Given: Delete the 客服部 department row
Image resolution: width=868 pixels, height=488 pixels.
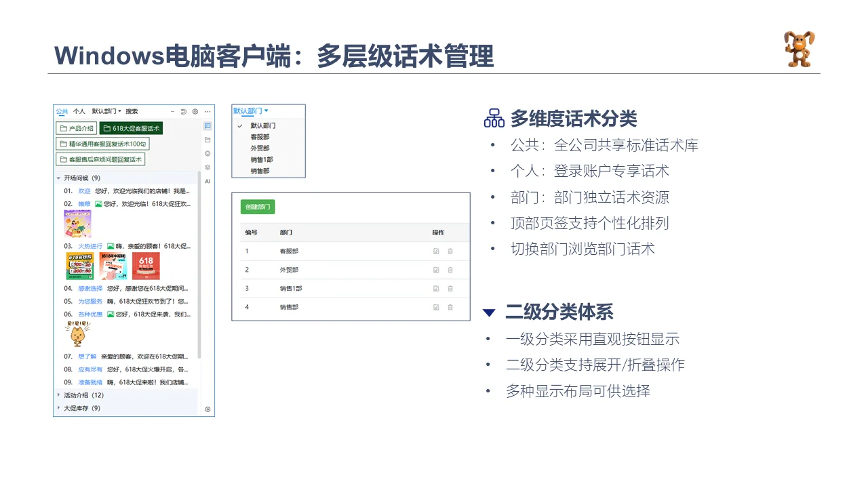Looking at the screenshot, I should pos(450,251).
